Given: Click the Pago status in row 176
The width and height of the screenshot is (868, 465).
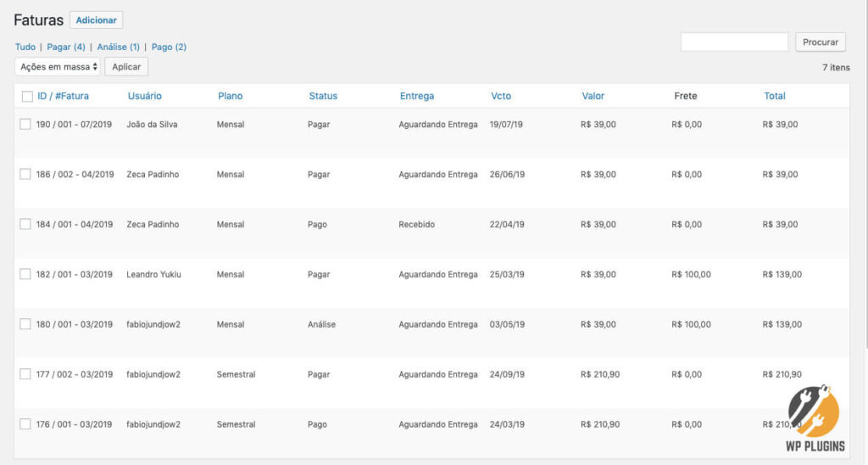Looking at the screenshot, I should click(317, 424).
